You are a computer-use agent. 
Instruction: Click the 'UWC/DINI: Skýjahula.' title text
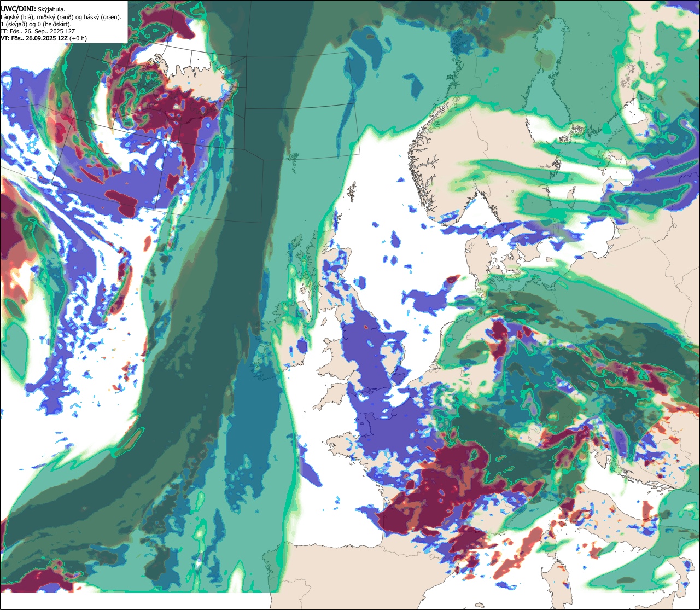(x=33, y=9)
